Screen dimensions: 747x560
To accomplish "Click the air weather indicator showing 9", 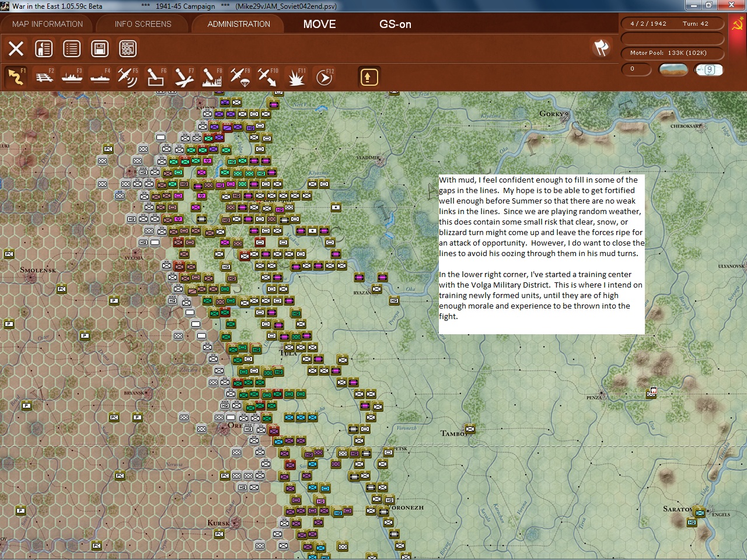I will point(709,69).
